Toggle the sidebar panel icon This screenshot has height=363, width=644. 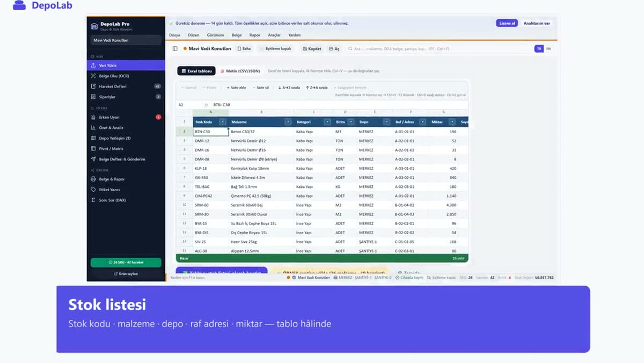pyautogui.click(x=175, y=48)
